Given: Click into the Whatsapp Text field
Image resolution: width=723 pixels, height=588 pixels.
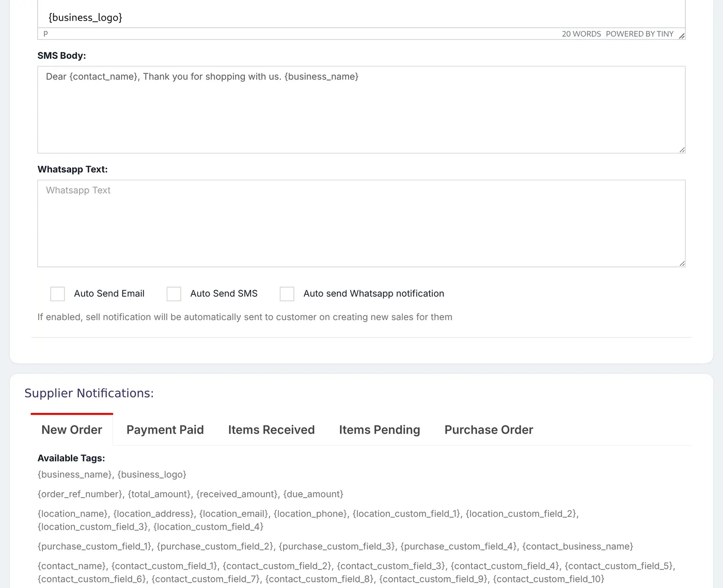Looking at the screenshot, I should coord(361,224).
